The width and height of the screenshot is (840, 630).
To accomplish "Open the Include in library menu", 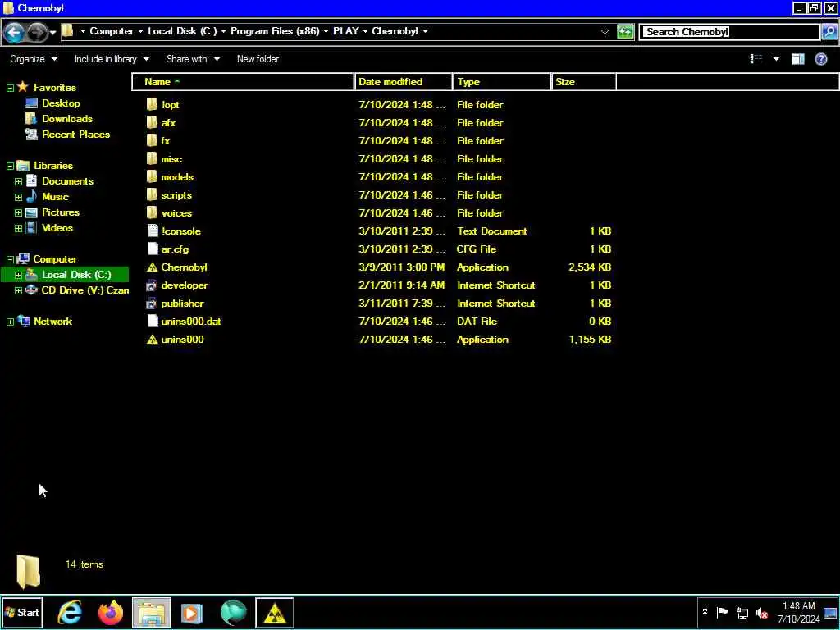I will click(x=112, y=59).
